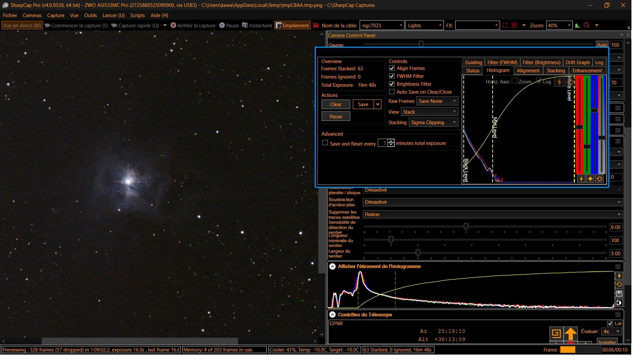
Task: Click the Vue en direct toolbar button
Action: click(22, 25)
